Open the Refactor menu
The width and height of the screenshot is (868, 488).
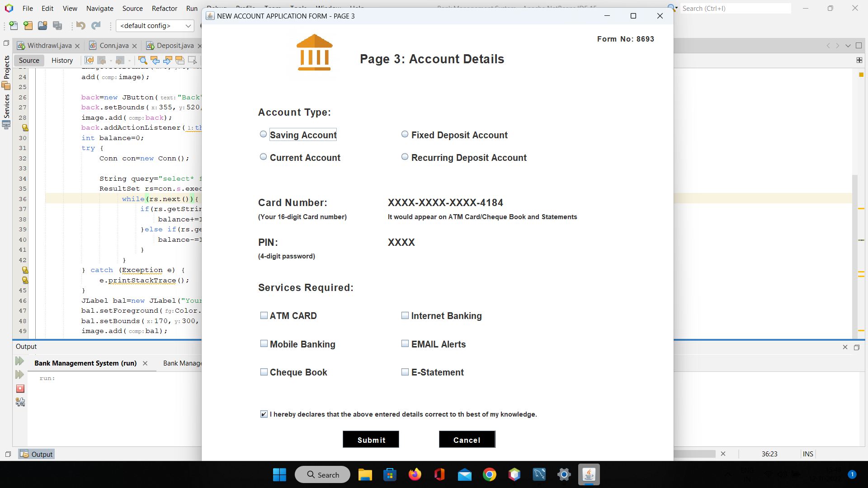point(164,8)
